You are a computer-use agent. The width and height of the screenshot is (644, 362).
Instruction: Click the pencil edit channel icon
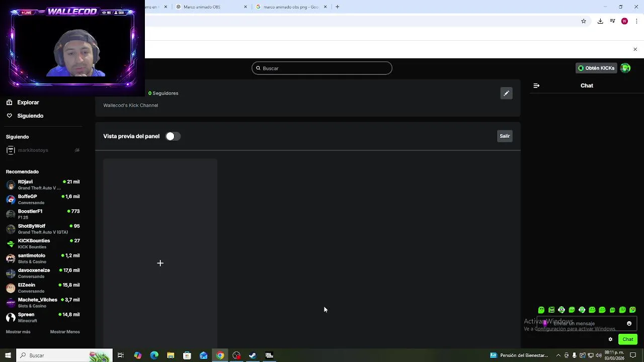point(506,93)
